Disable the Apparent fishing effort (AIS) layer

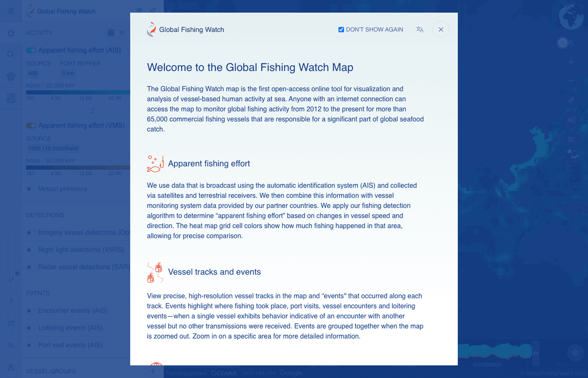click(x=30, y=50)
